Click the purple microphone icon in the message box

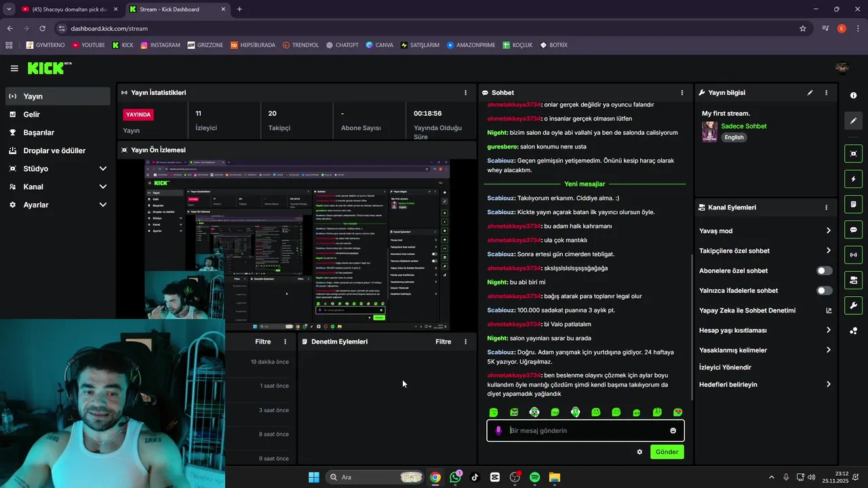498,430
